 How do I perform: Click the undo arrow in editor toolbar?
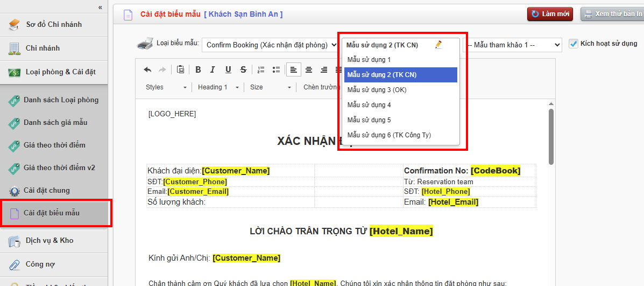tap(147, 69)
